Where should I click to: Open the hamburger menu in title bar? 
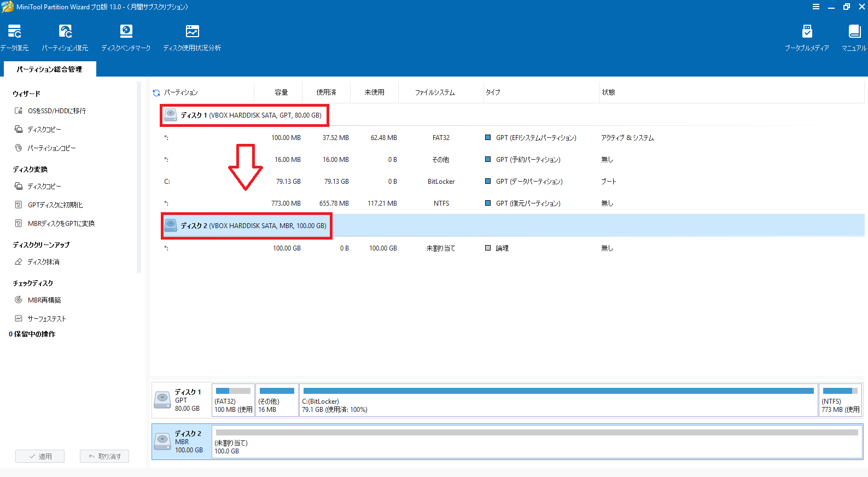(x=815, y=7)
